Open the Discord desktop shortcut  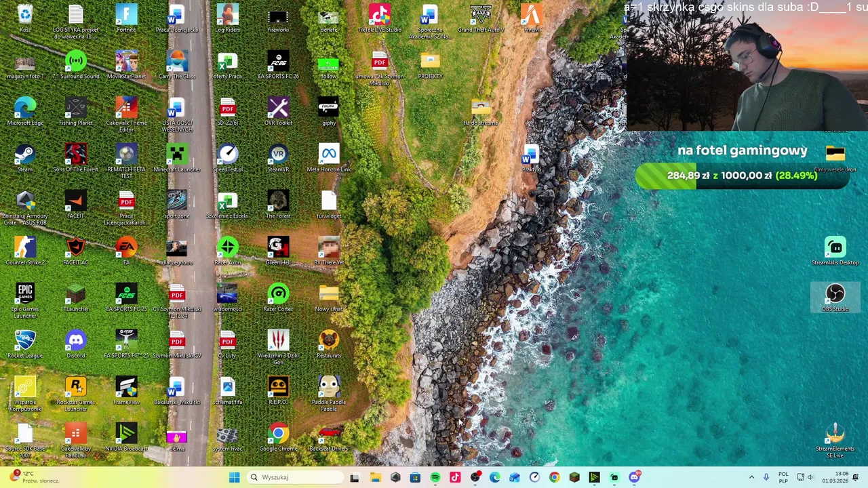pyautogui.click(x=75, y=344)
